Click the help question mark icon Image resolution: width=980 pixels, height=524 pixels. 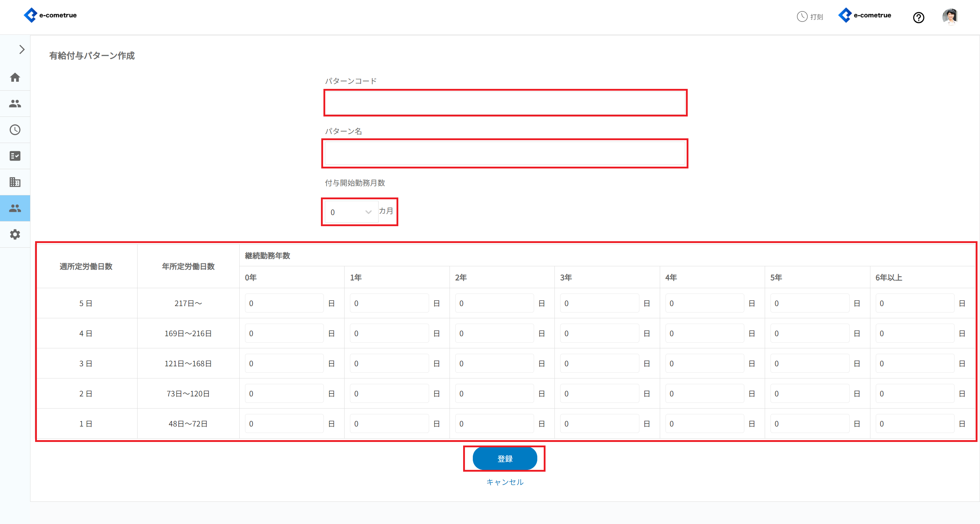[x=918, y=18]
